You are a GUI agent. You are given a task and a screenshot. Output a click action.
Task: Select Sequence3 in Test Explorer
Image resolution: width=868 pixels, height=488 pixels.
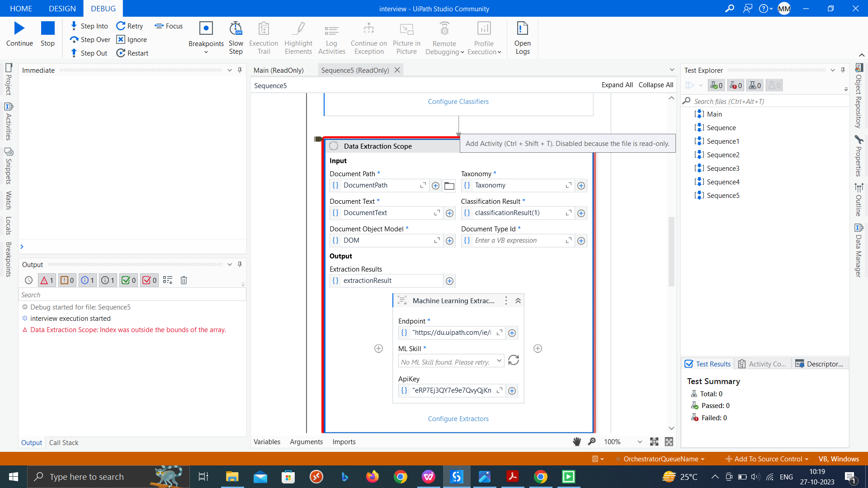pyautogui.click(x=723, y=169)
